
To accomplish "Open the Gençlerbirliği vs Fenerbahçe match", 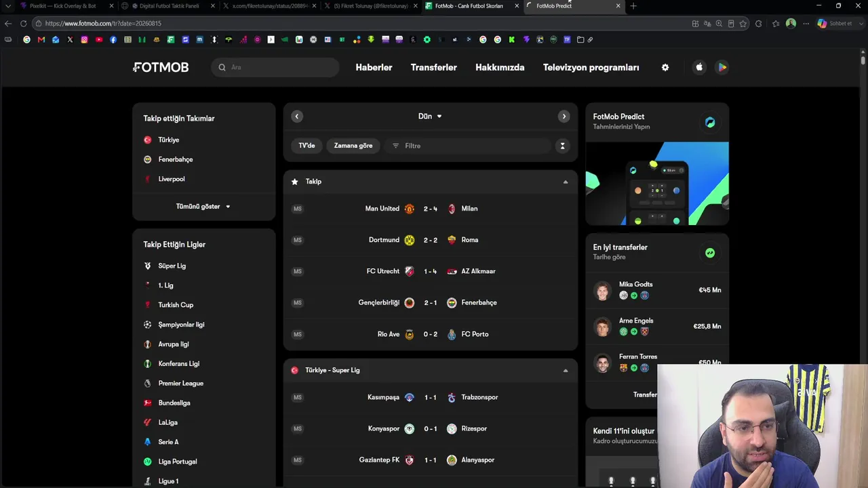I will coord(431,302).
